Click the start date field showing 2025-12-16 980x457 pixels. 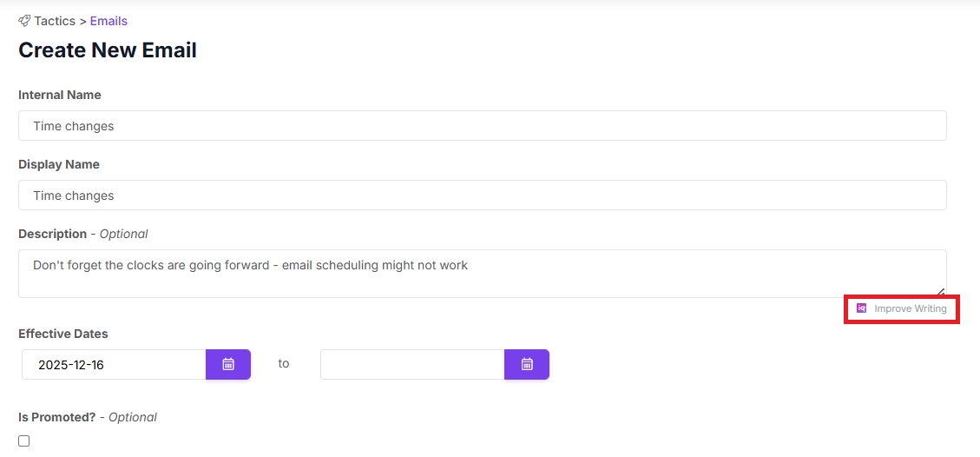[115, 365]
